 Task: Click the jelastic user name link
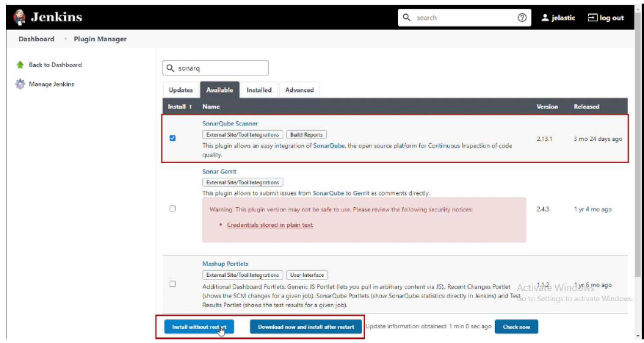click(563, 18)
